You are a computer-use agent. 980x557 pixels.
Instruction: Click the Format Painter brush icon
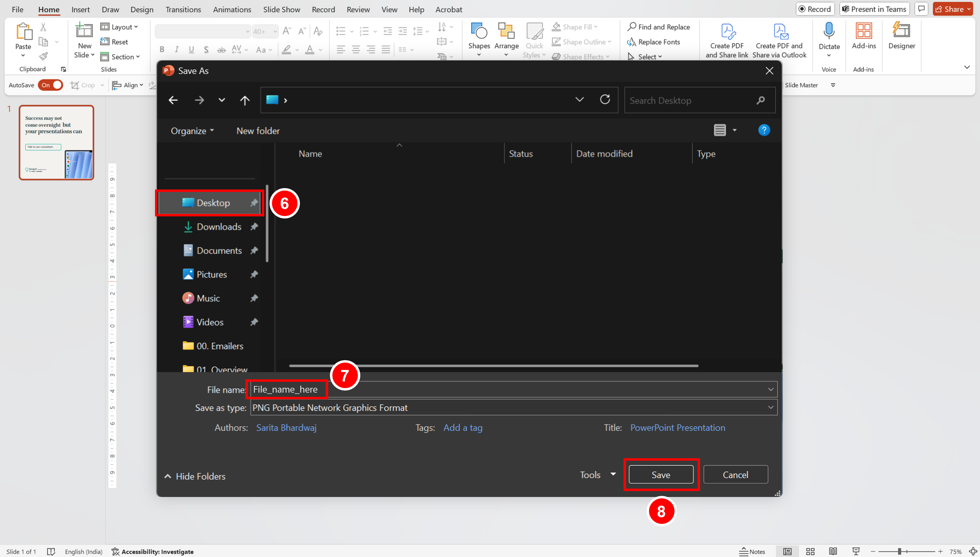click(x=43, y=57)
